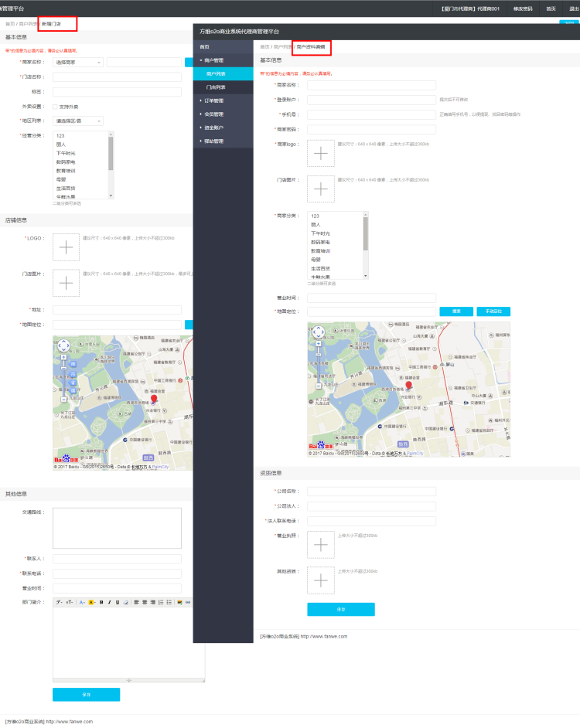The width and height of the screenshot is (580, 728).
Task: Click the 公司名称 input field
Action: (371, 491)
